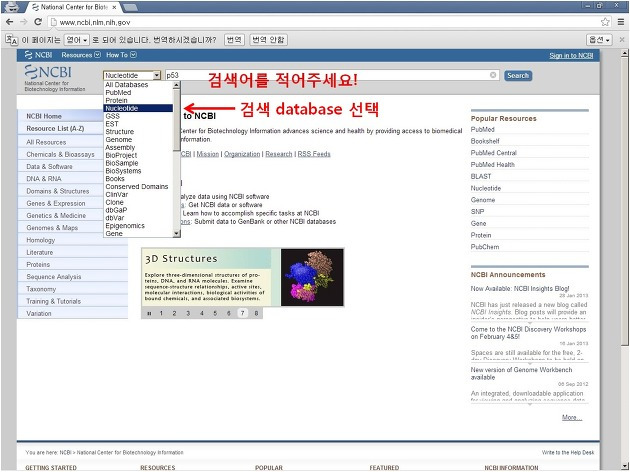This screenshot has width=630, height=472.
Task: Click the NCBI header bar logo link
Action: coord(38,55)
